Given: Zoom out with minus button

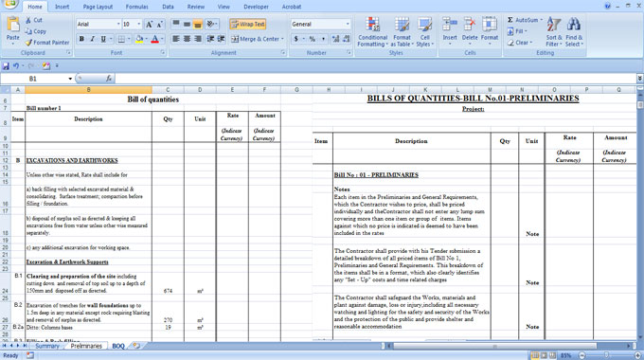Looking at the screenshot, I should point(582,355).
